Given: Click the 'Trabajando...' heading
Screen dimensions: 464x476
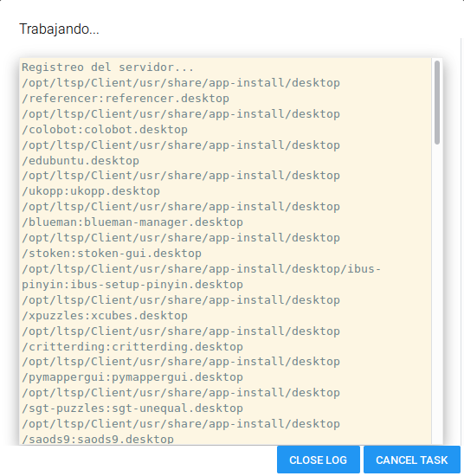Looking at the screenshot, I should tap(59, 29).
